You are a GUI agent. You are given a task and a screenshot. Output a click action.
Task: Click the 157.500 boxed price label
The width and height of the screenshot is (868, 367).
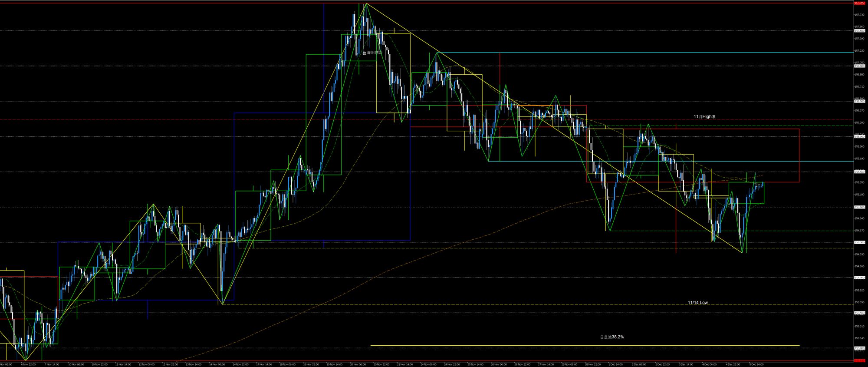pos(859,31)
